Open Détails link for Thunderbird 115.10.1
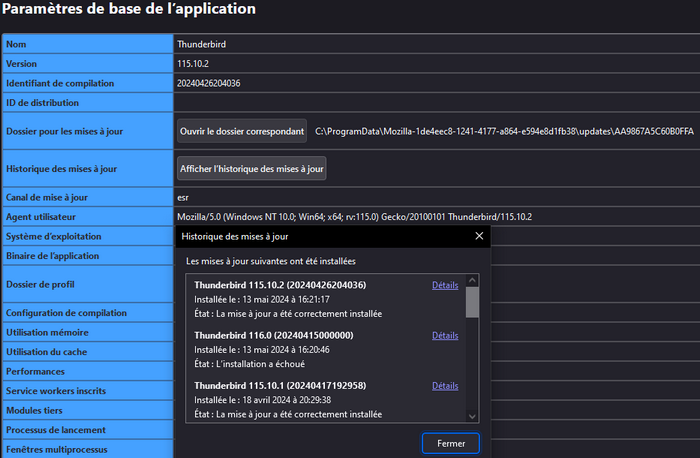Screen dimensions: 700x458 click(445, 386)
